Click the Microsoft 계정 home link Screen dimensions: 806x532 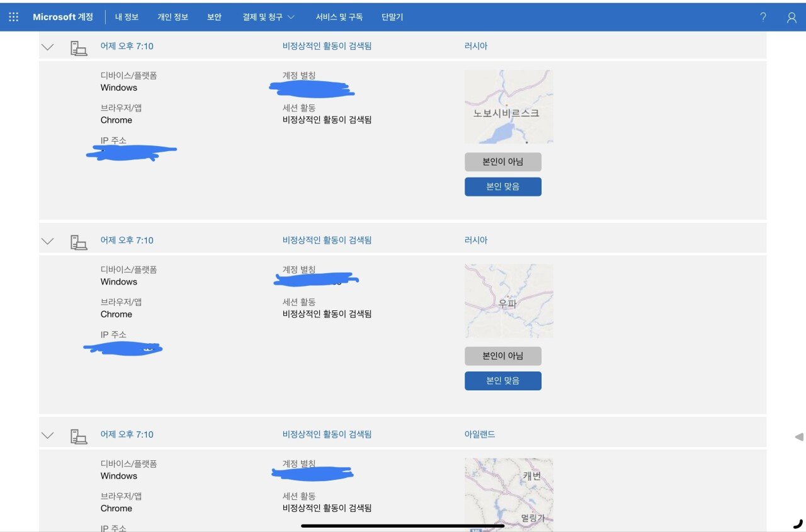click(x=62, y=17)
